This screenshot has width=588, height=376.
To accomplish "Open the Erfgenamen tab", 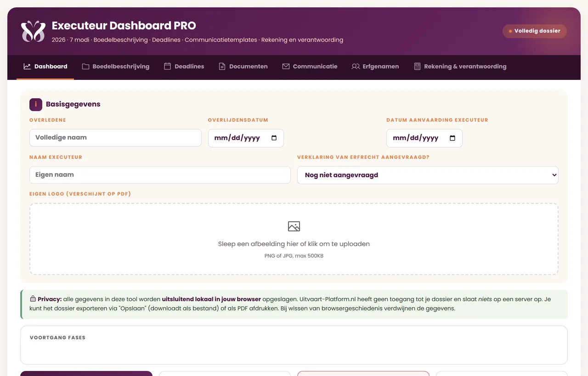I will (x=375, y=67).
